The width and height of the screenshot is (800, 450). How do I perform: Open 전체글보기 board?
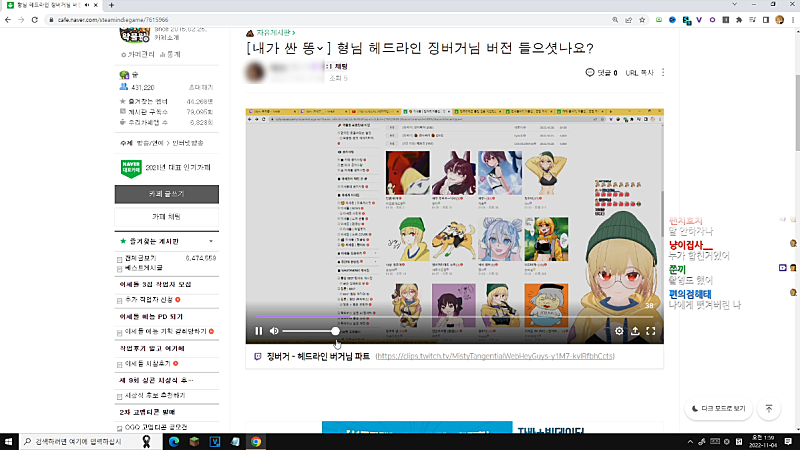[x=140, y=258]
